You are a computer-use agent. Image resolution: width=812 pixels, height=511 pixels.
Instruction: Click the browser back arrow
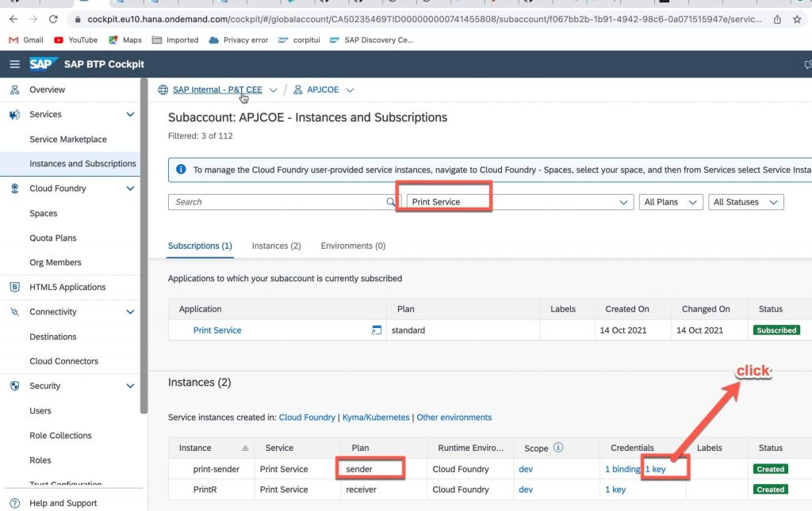point(13,19)
